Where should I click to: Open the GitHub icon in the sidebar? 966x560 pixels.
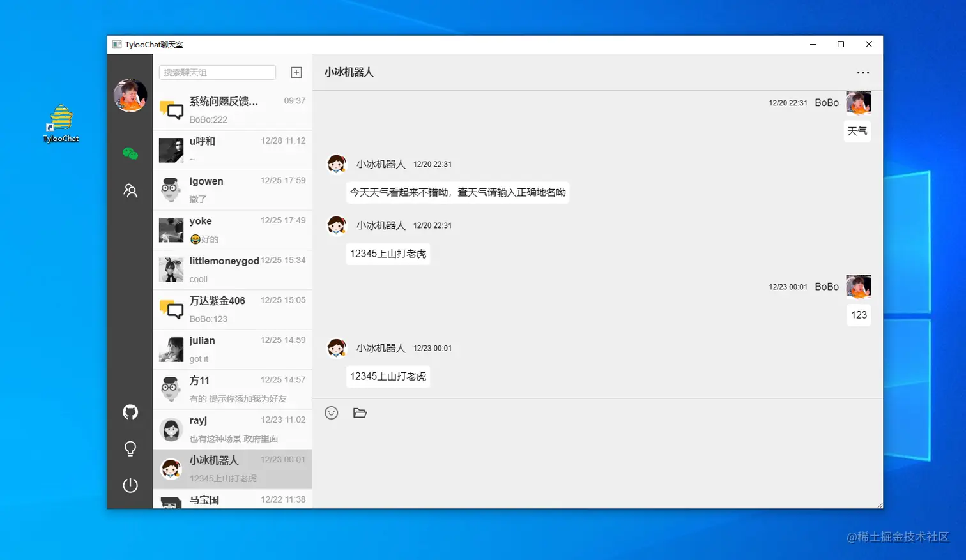[x=130, y=412]
